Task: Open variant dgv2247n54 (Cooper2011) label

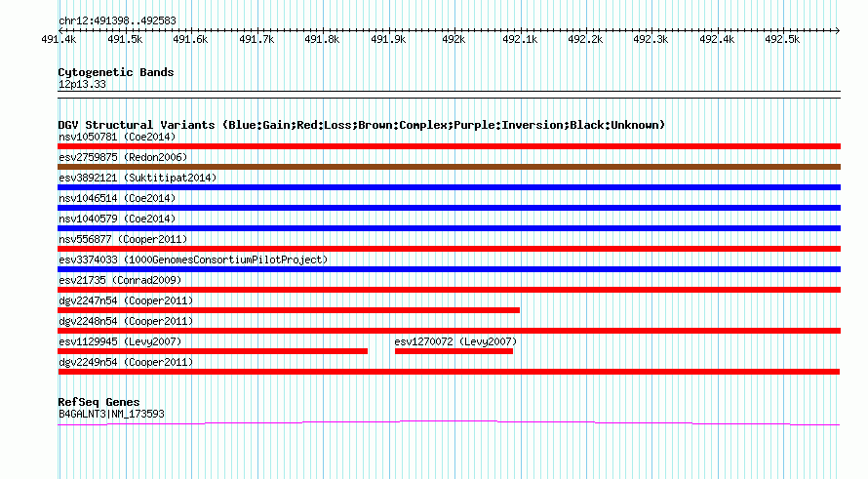Action: point(126,300)
